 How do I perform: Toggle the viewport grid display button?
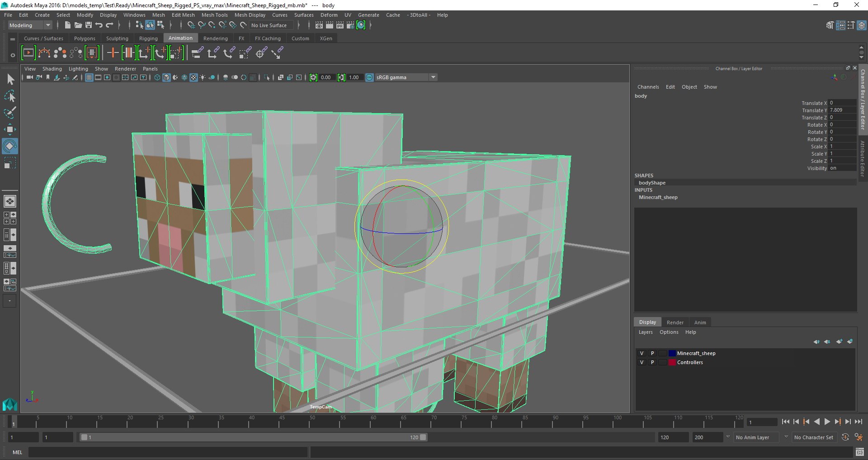pyautogui.click(x=89, y=77)
